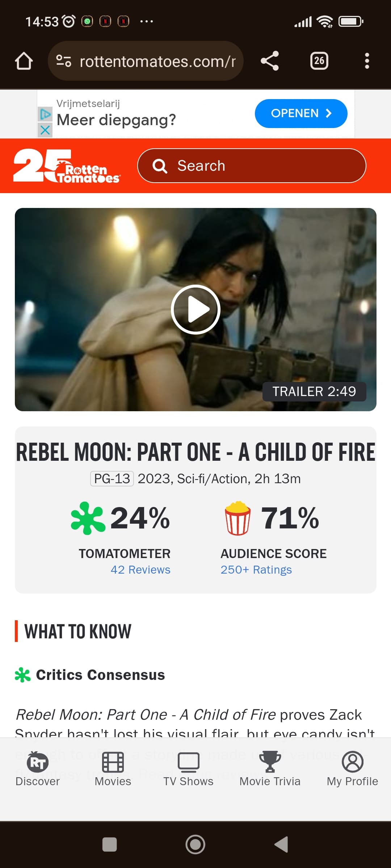391x868 pixels.
Task: Open the 250+ Ratings link
Action: (x=256, y=570)
